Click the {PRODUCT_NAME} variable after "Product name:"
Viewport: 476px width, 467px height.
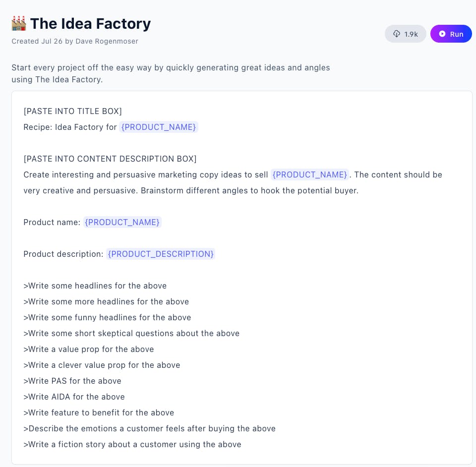coord(122,223)
